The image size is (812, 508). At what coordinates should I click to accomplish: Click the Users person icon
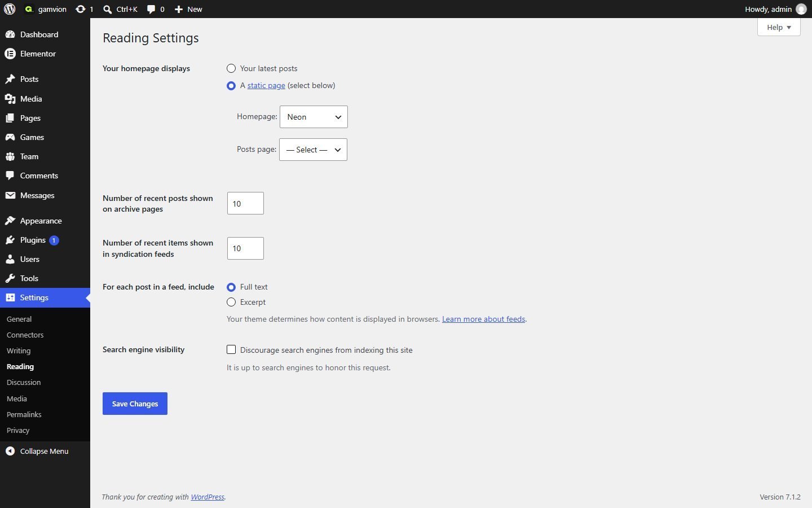point(10,259)
